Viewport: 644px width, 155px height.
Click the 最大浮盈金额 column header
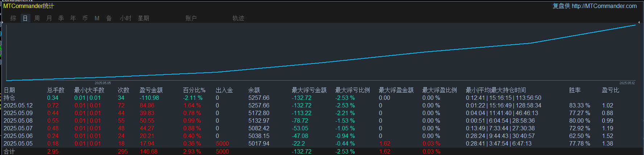396,90
